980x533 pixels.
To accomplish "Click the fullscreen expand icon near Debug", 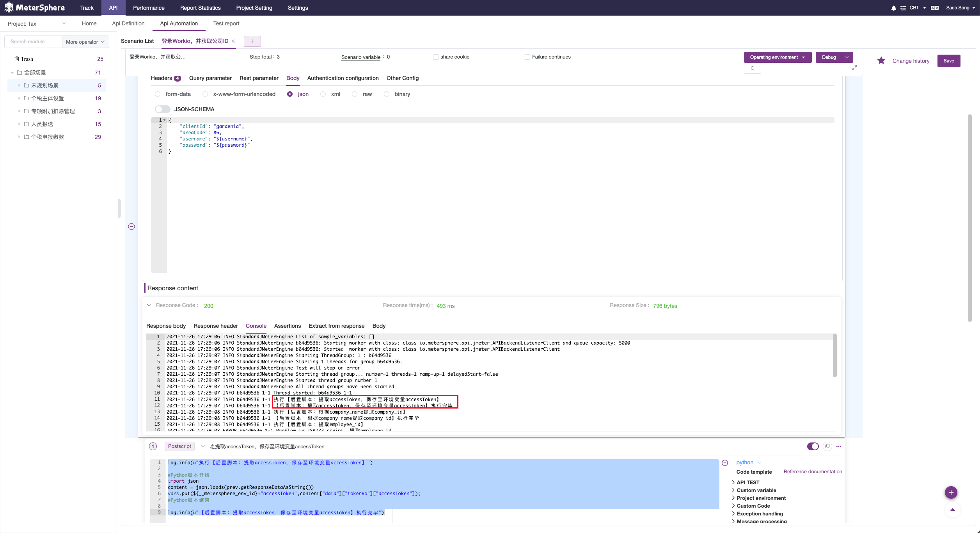I will (x=854, y=68).
